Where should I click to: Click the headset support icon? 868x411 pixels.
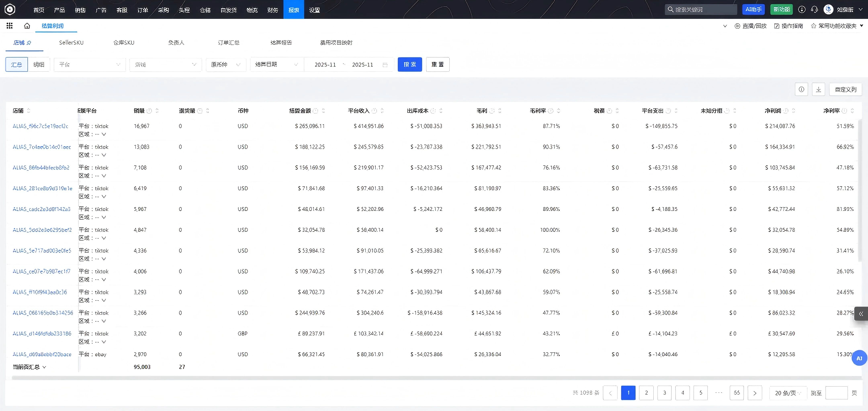tap(814, 9)
